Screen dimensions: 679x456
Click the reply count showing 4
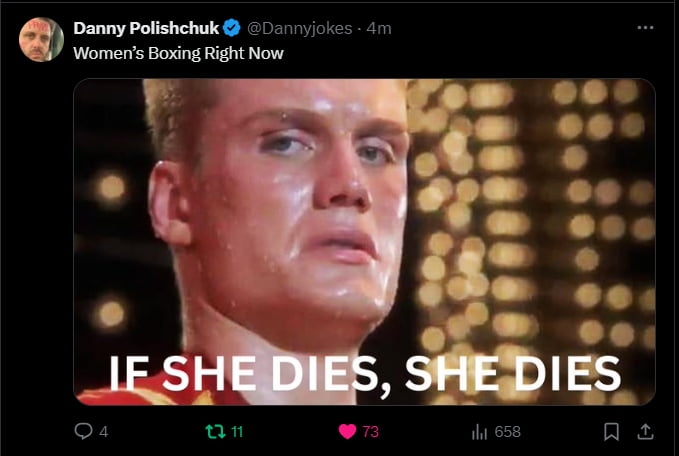pyautogui.click(x=103, y=432)
